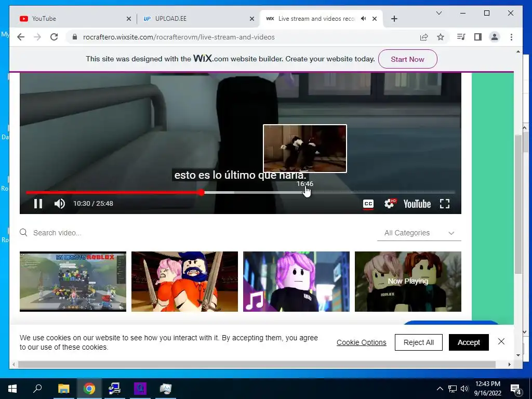Image resolution: width=532 pixels, height=399 pixels.
Task: Open Windows taskbar search
Action: 37,388
